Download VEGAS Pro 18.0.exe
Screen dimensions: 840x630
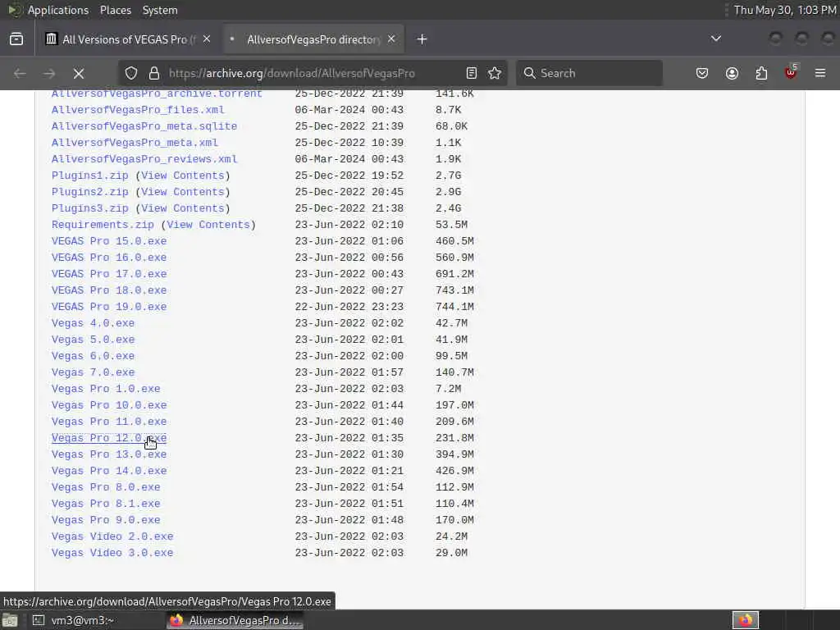pos(109,290)
